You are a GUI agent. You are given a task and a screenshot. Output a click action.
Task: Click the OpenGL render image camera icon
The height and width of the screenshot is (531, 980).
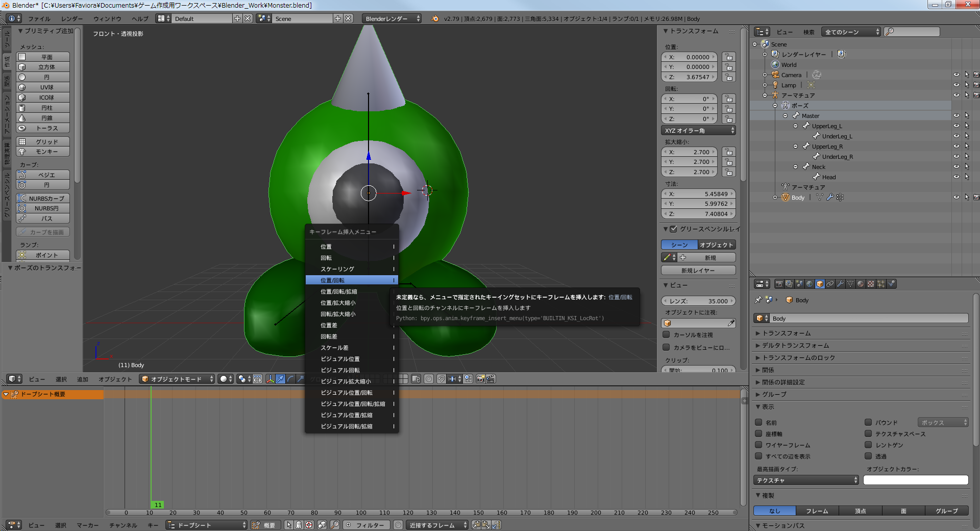(481, 379)
